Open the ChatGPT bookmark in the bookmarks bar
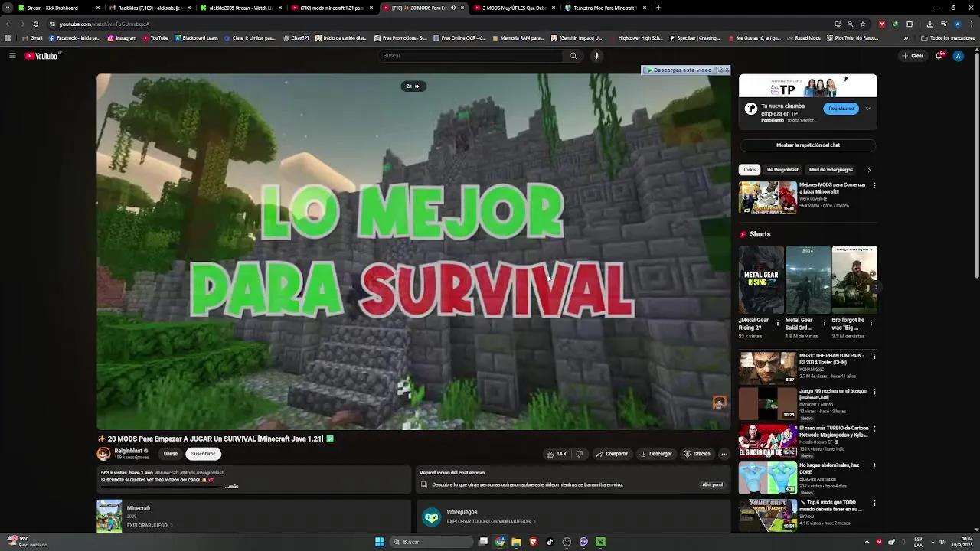This screenshot has width=980, height=551. pyautogui.click(x=296, y=37)
